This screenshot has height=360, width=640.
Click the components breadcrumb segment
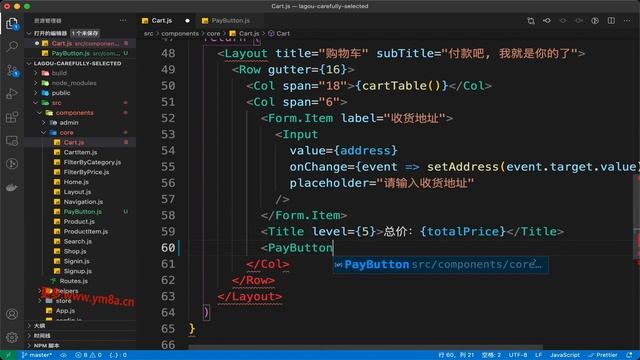[180, 33]
